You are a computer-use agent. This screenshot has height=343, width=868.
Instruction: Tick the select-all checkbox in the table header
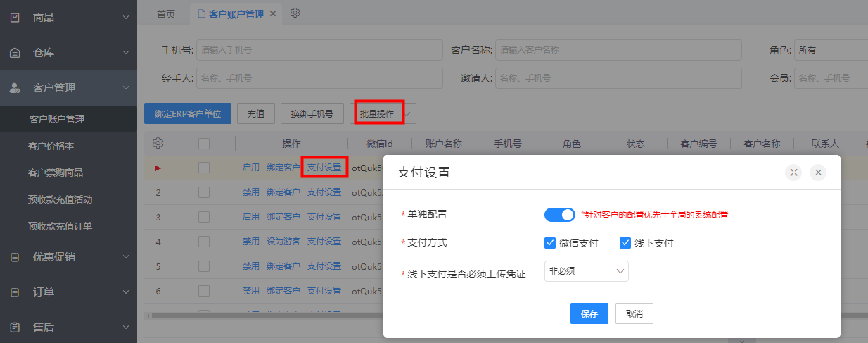coord(204,144)
